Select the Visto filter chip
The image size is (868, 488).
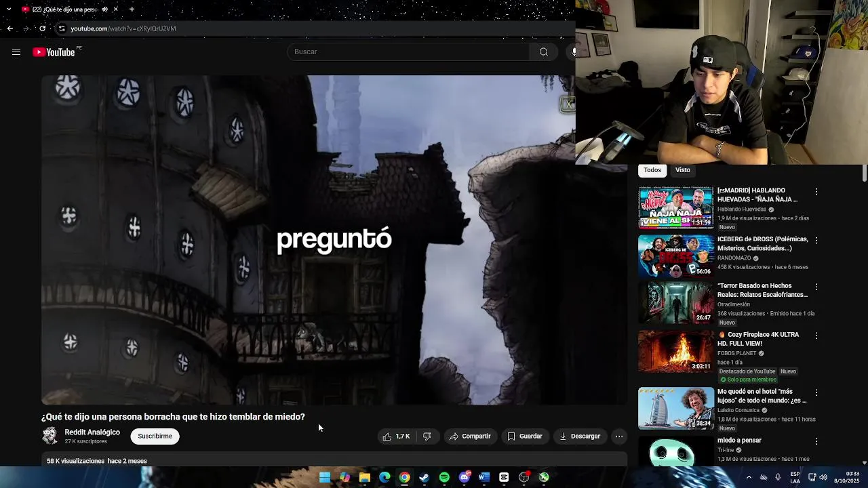tap(683, 170)
